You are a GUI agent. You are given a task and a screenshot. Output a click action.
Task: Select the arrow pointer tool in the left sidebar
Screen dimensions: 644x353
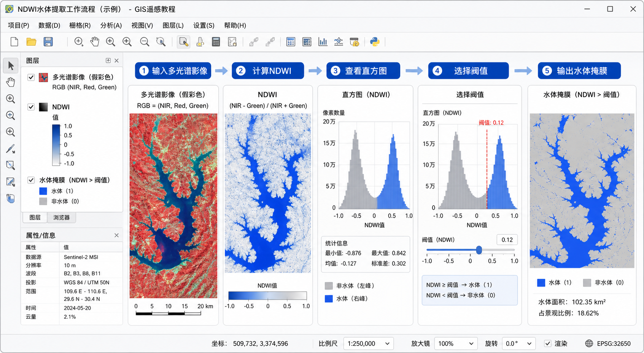coord(11,66)
